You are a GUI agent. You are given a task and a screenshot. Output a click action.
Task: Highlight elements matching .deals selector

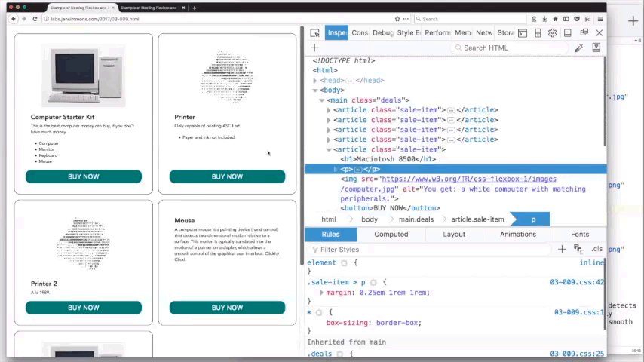(339, 354)
